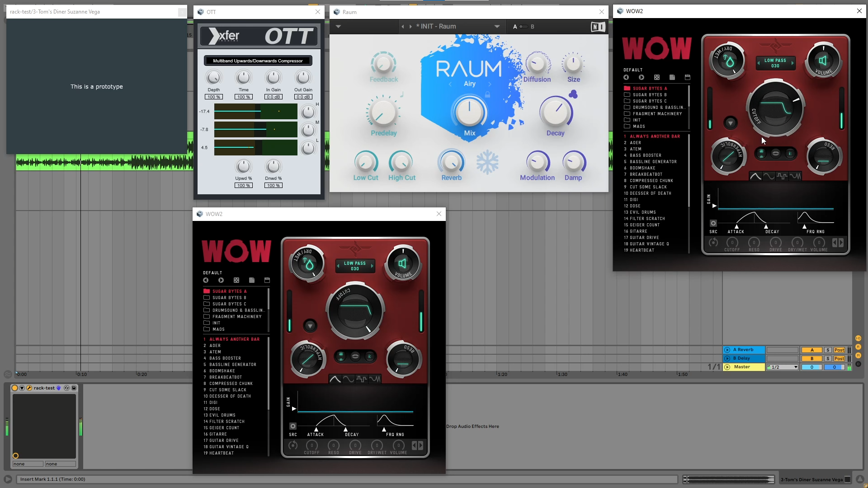Screen dimensions: 868x488
Task: Select step sequencer icon in right-hand WOW2 window
Action: (782, 176)
